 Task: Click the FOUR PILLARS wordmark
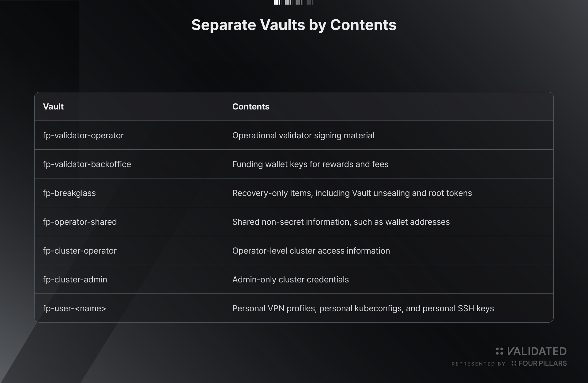pos(542,363)
